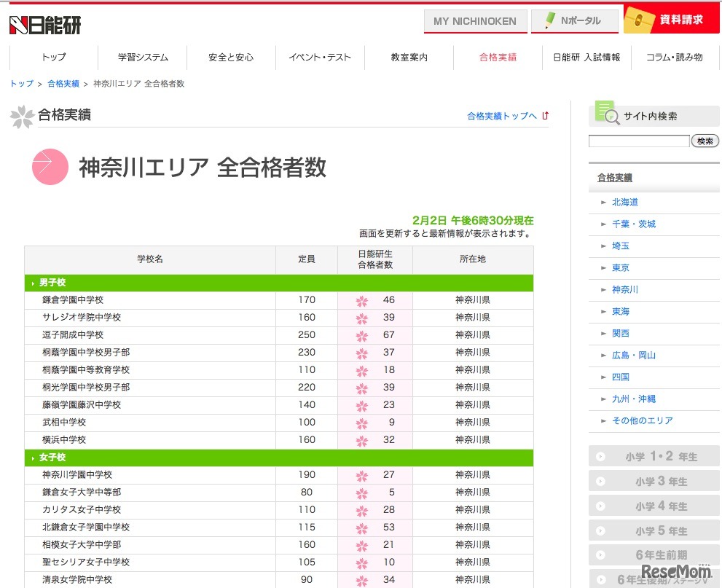722x588 pixels.
Task: Expand the 北海道 sidebar entry
Action: (x=624, y=202)
